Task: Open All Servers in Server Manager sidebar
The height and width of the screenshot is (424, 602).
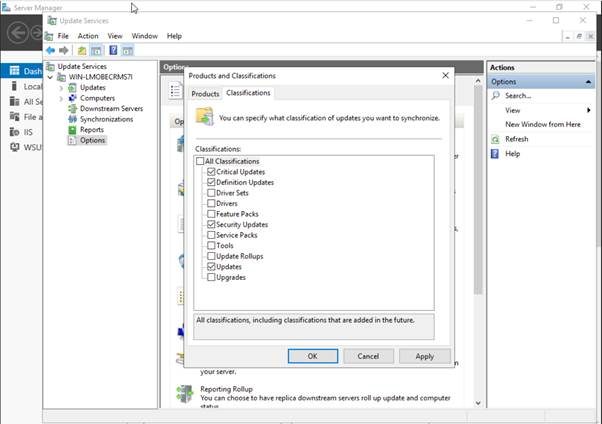Action: [25, 102]
